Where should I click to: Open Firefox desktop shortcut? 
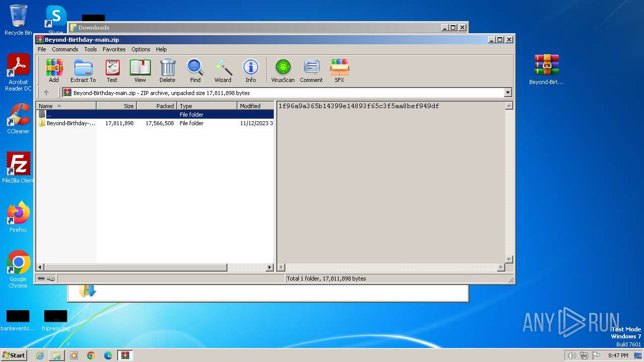[x=18, y=217]
